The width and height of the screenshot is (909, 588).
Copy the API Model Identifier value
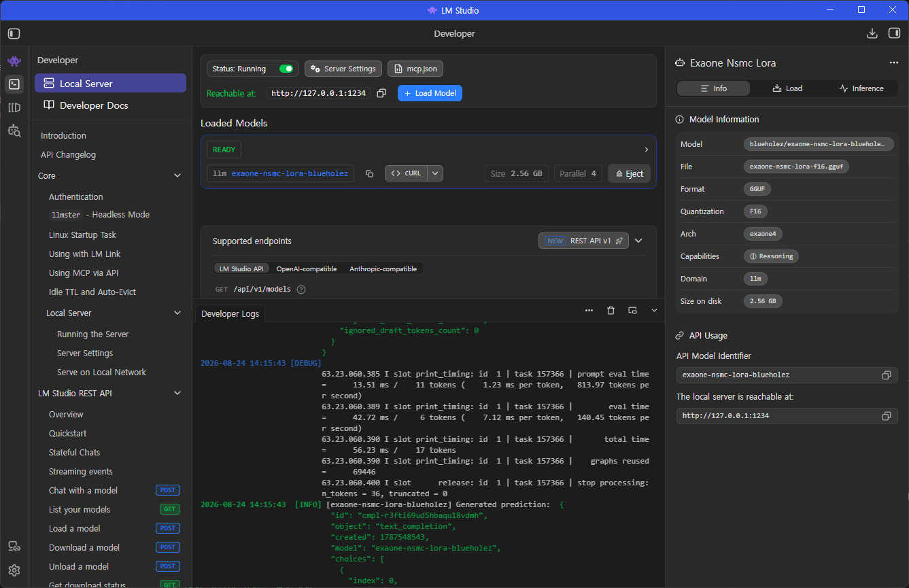tap(886, 375)
